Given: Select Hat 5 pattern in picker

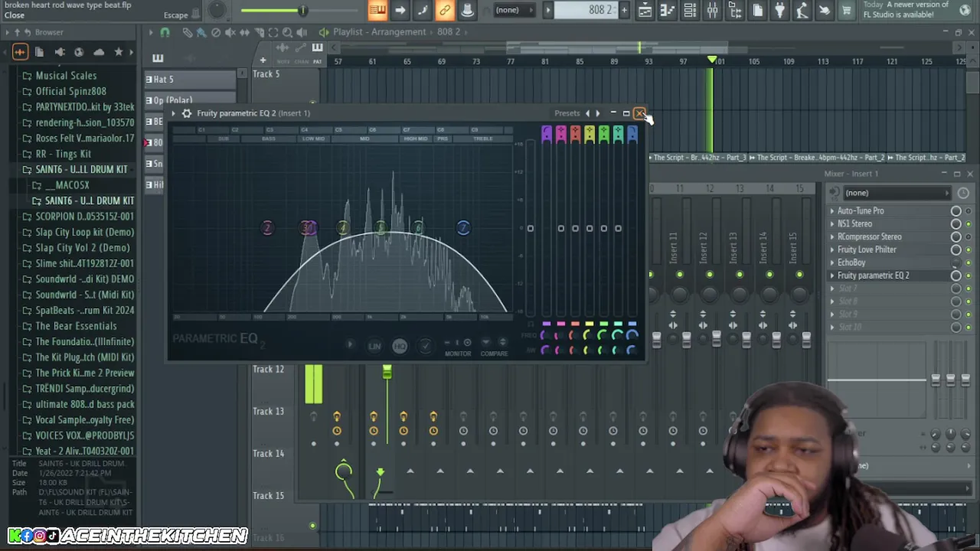Looking at the screenshot, I should coord(191,80).
